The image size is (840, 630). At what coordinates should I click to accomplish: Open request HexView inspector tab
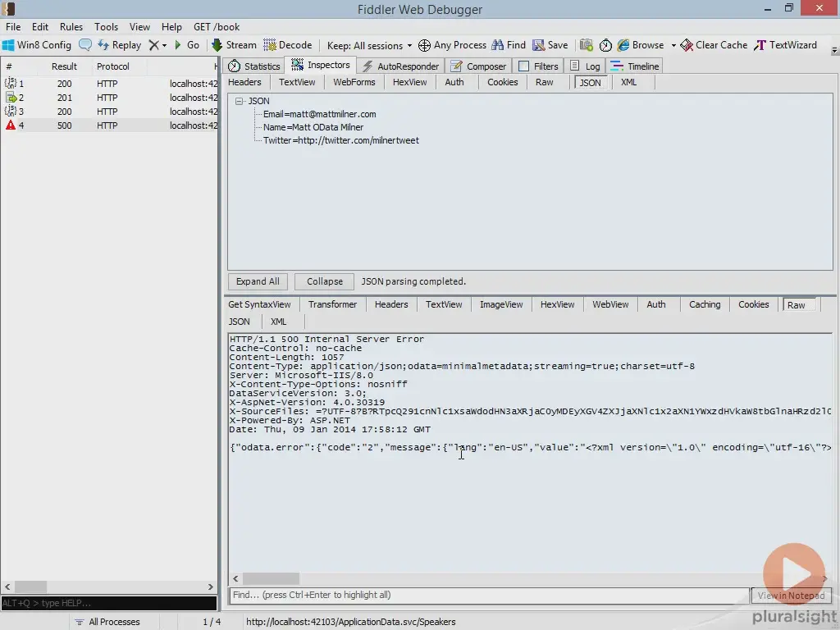pos(410,82)
